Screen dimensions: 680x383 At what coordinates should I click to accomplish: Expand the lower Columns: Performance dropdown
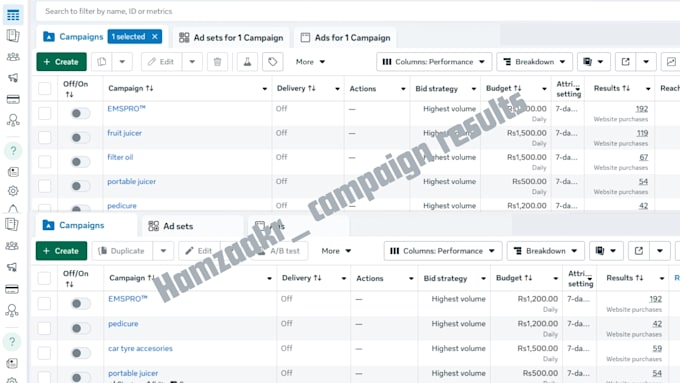tap(443, 251)
